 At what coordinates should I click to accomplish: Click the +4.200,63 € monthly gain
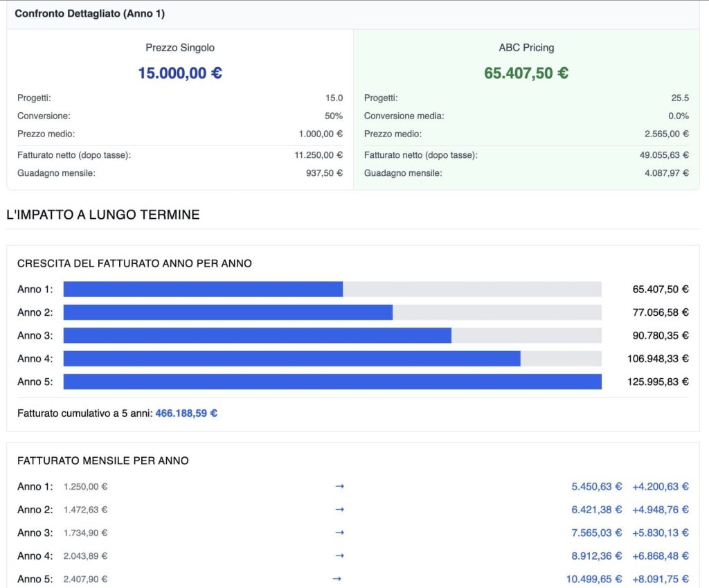tap(661, 486)
